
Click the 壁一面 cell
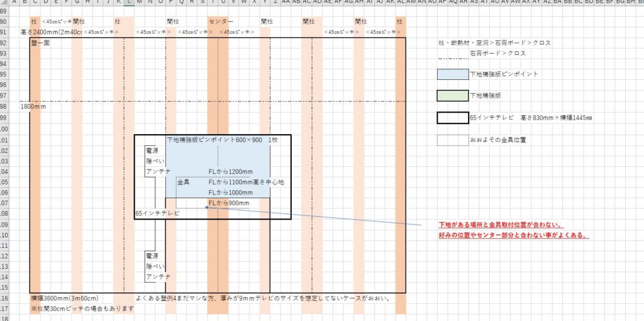(x=39, y=43)
